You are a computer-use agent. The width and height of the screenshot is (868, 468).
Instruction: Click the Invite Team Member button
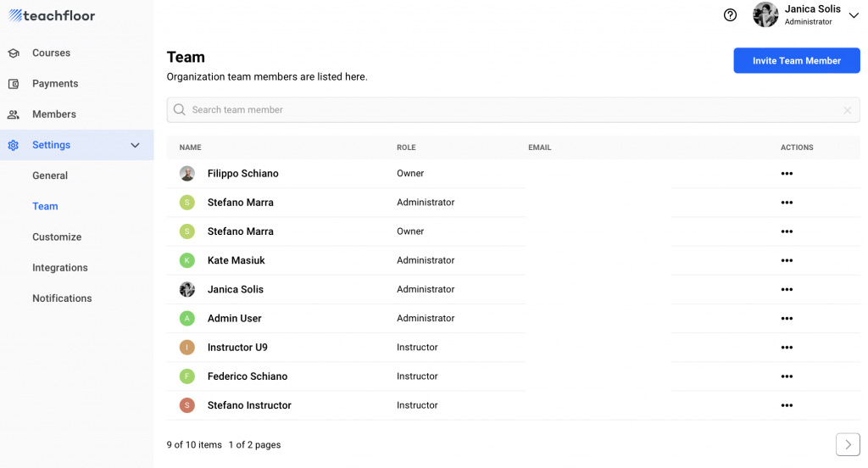796,61
